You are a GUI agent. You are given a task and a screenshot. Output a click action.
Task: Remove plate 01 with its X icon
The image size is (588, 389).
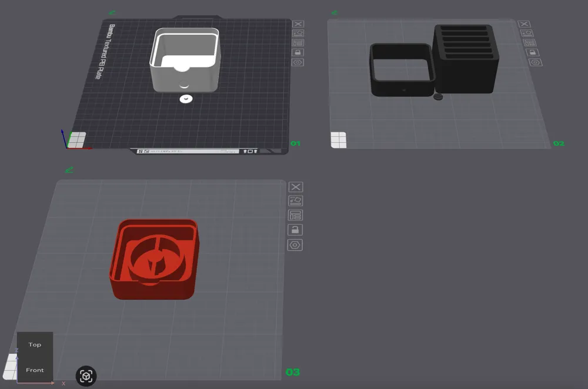tap(298, 24)
